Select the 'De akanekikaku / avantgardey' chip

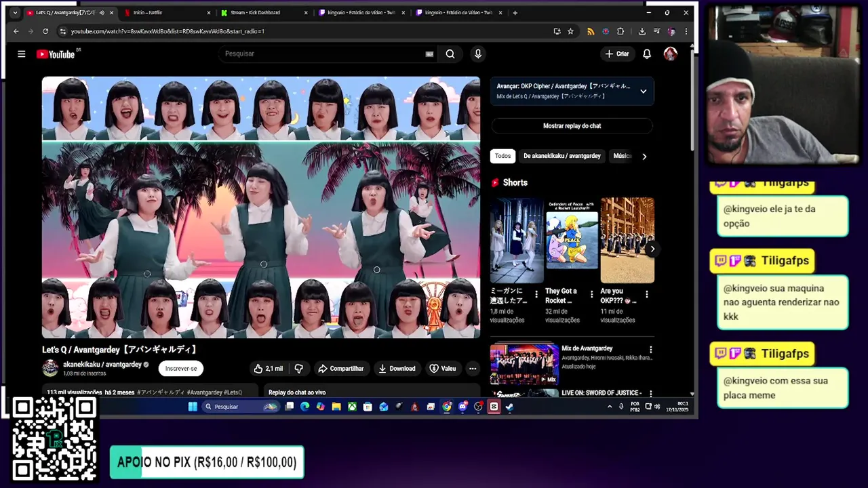pyautogui.click(x=561, y=156)
